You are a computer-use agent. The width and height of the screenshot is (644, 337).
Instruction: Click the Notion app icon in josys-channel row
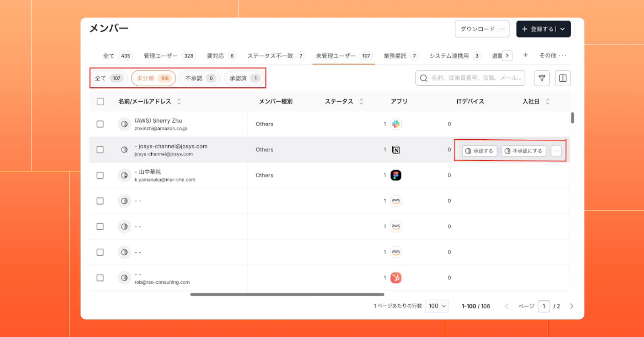tap(396, 150)
